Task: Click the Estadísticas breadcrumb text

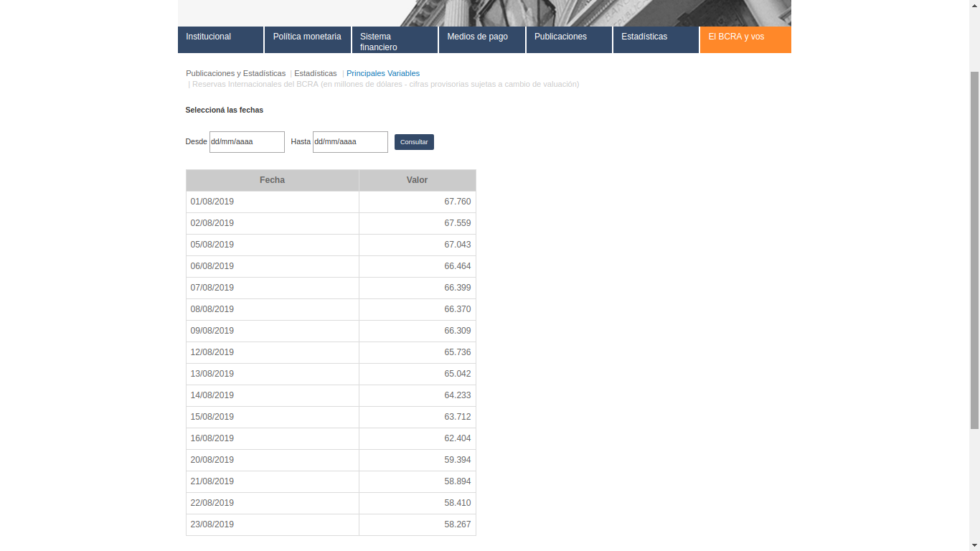Action: (315, 73)
